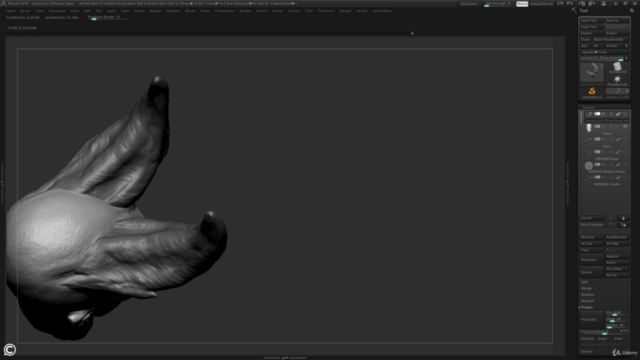Screen dimensions: 640x360
Task: Select the MERGED Rope subtool thumbnail
Action: [x=589, y=153]
